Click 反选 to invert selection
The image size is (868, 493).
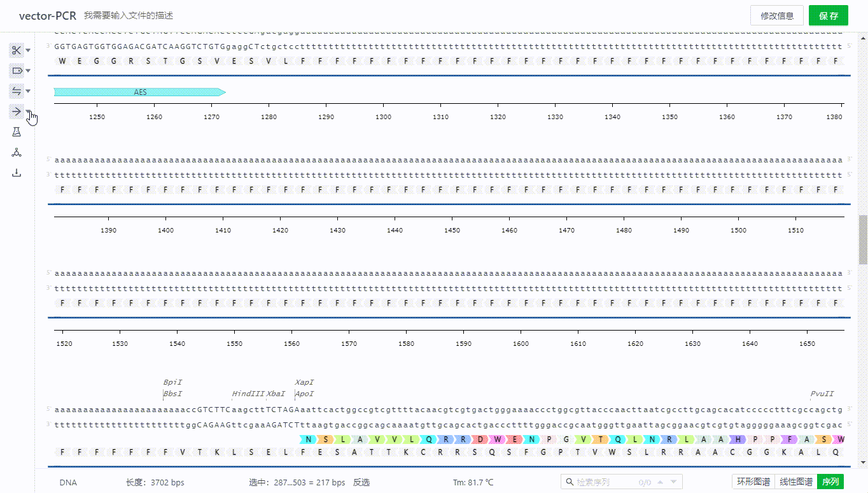pos(361,482)
